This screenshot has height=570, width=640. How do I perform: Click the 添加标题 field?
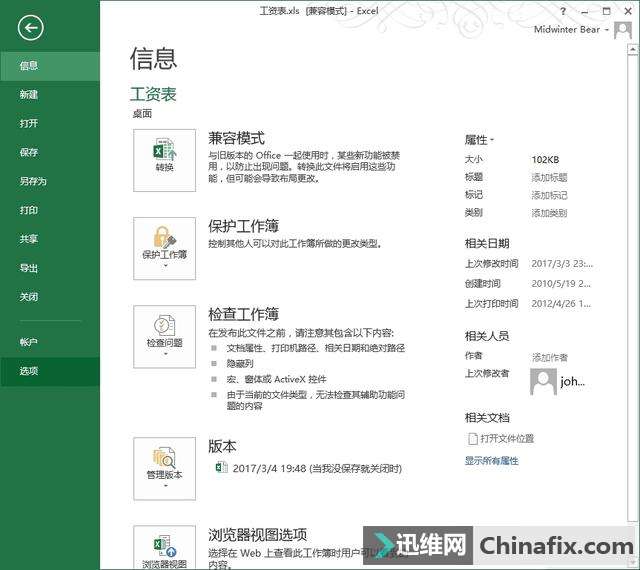click(x=549, y=177)
